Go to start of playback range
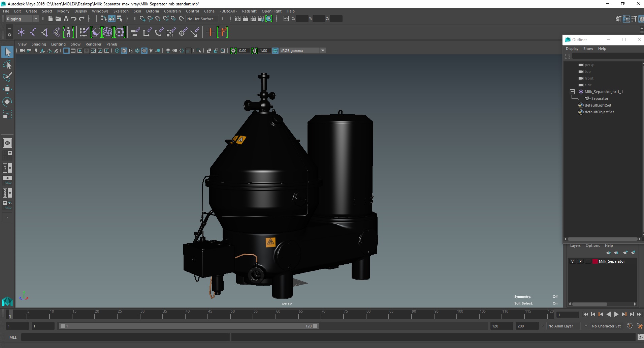The height and width of the screenshot is (348, 644). [585, 314]
